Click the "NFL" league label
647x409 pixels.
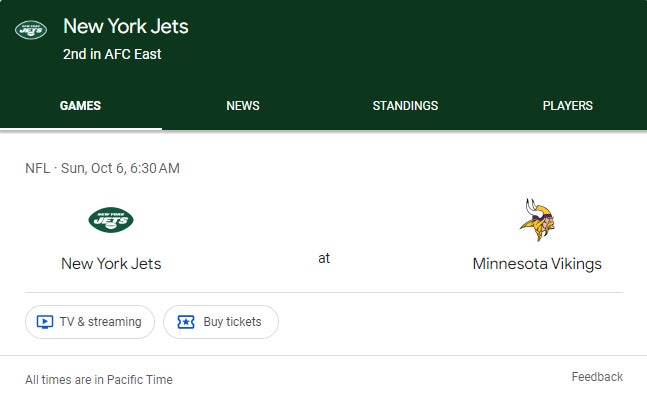(36, 168)
